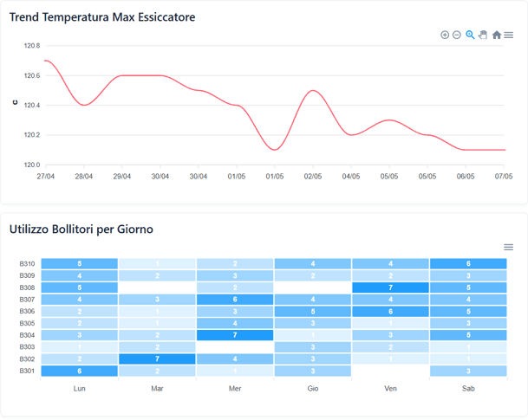
Task: Click the B301 Lun cell showing 6
Action: pos(80,371)
